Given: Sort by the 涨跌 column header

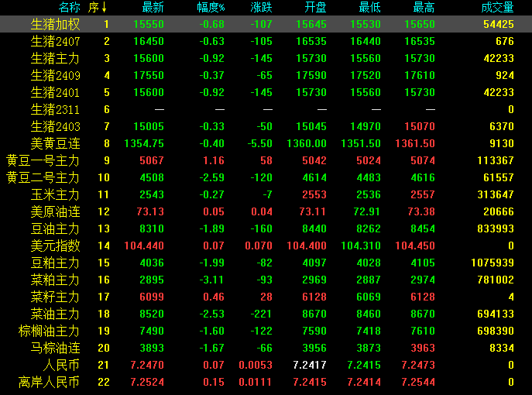Looking at the screenshot, I should [261, 7].
